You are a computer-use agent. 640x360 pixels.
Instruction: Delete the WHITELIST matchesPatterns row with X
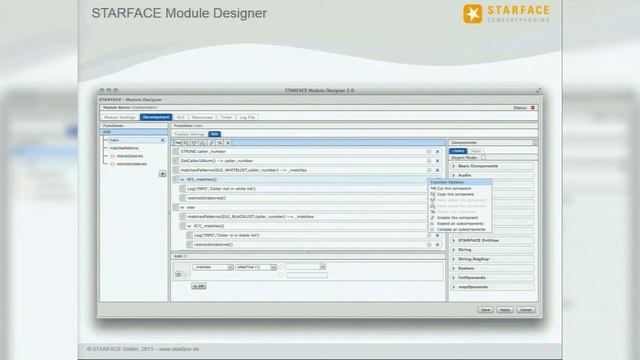(x=438, y=170)
